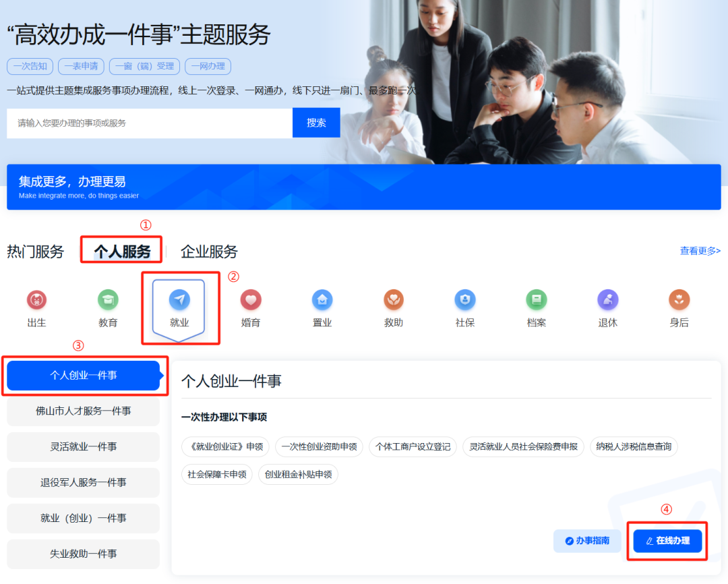
Task: Switch to the 个人服务 tab
Action: click(x=122, y=252)
